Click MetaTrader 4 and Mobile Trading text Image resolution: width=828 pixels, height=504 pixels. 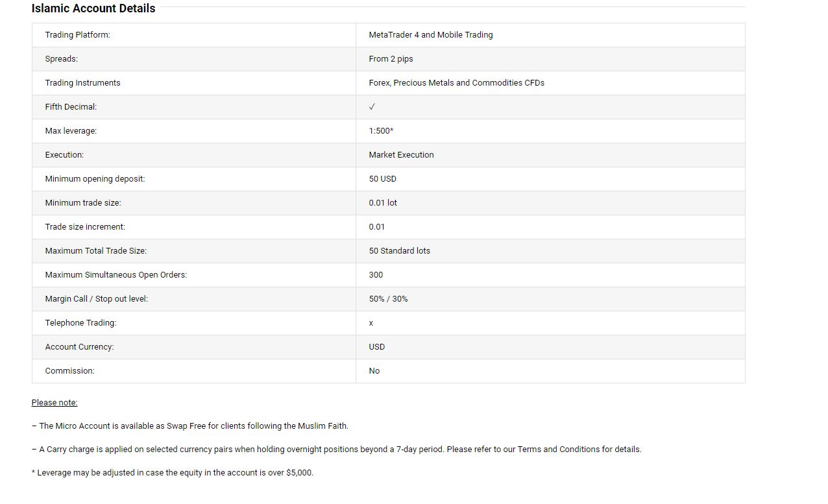pyautogui.click(x=431, y=35)
